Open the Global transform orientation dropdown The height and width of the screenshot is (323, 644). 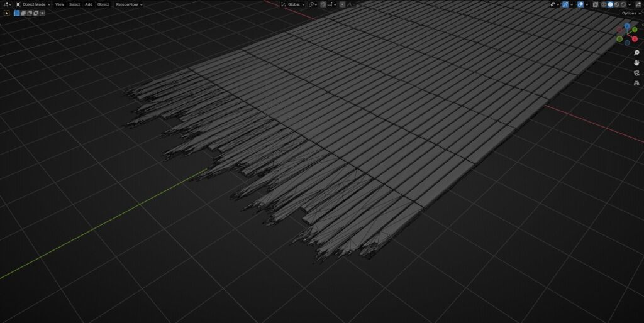coord(293,4)
